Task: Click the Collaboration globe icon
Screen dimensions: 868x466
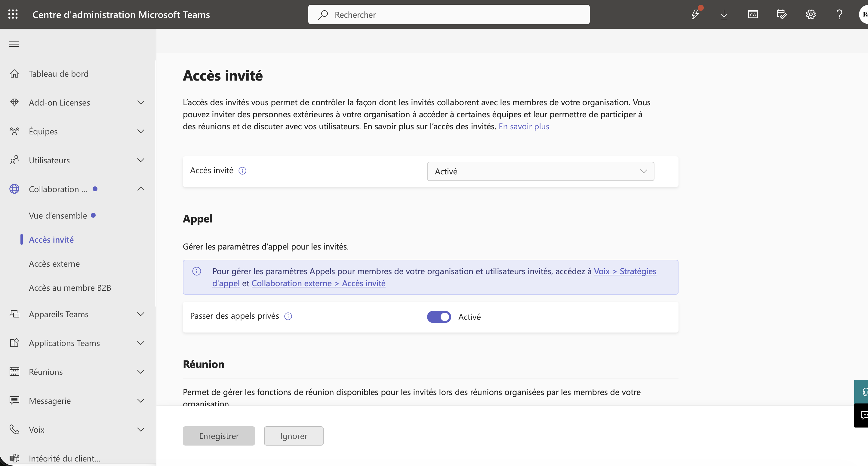Action: pyautogui.click(x=14, y=189)
